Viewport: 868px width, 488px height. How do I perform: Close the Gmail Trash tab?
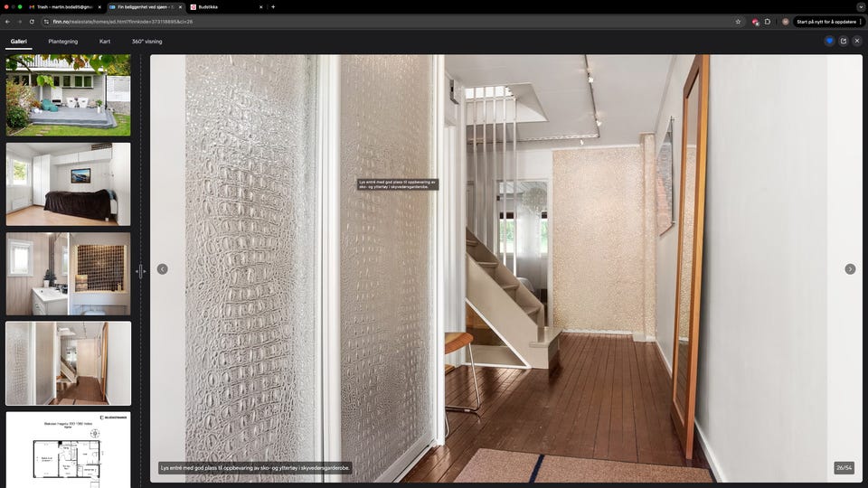[99, 7]
